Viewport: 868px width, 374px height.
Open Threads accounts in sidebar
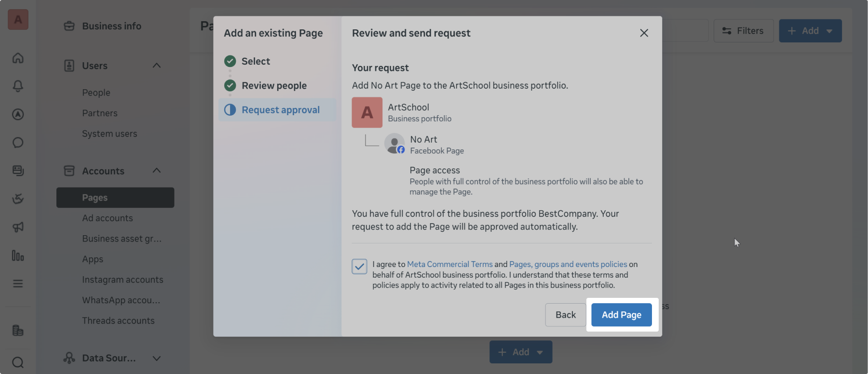[x=118, y=321]
